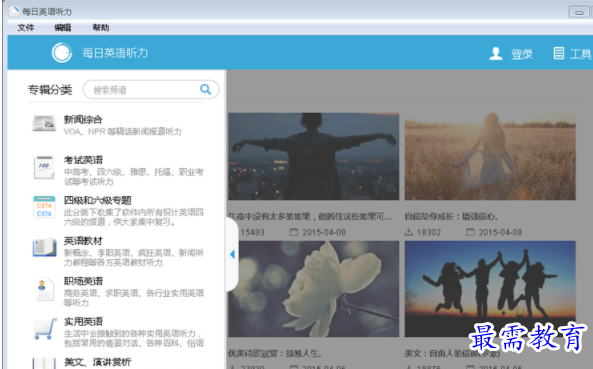Open the 四级和六级专题 category
Image resolution: width=593 pixels, height=369 pixels.
(x=98, y=200)
